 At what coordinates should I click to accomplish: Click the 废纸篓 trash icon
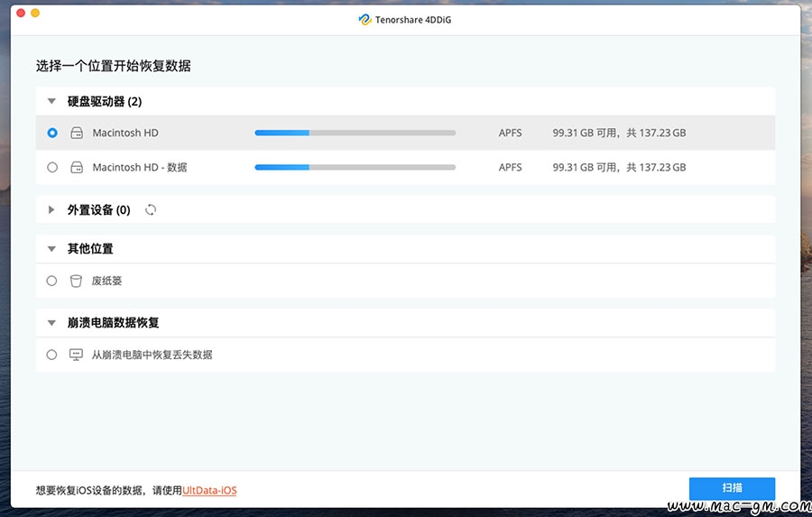point(77,281)
